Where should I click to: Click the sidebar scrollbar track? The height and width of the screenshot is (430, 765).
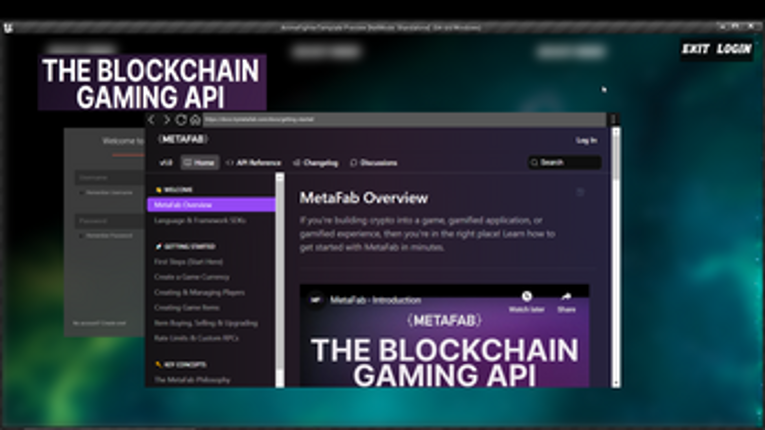click(280, 281)
